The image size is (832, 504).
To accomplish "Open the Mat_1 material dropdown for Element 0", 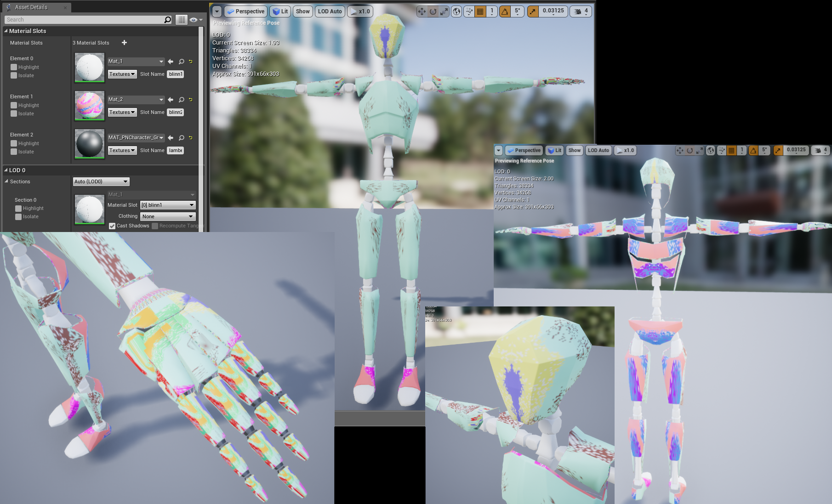I will pyautogui.click(x=136, y=61).
